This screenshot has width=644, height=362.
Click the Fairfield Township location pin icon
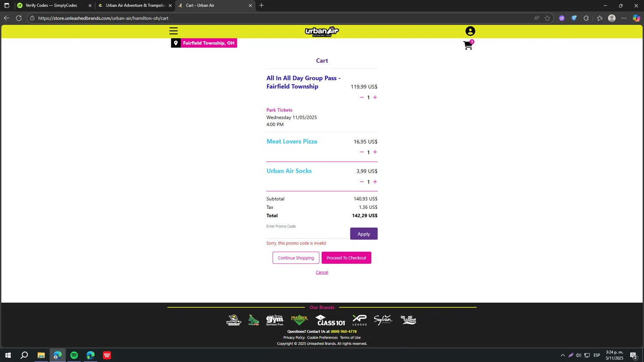tap(176, 43)
